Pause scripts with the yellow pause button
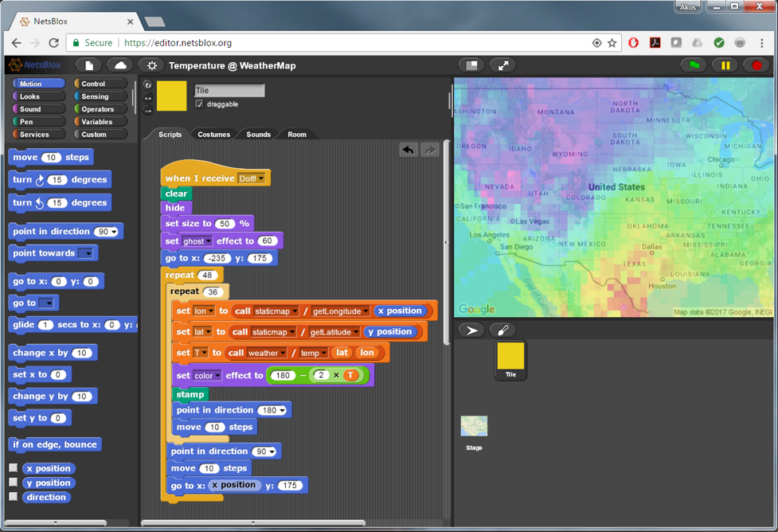This screenshot has width=778, height=532. coord(725,65)
